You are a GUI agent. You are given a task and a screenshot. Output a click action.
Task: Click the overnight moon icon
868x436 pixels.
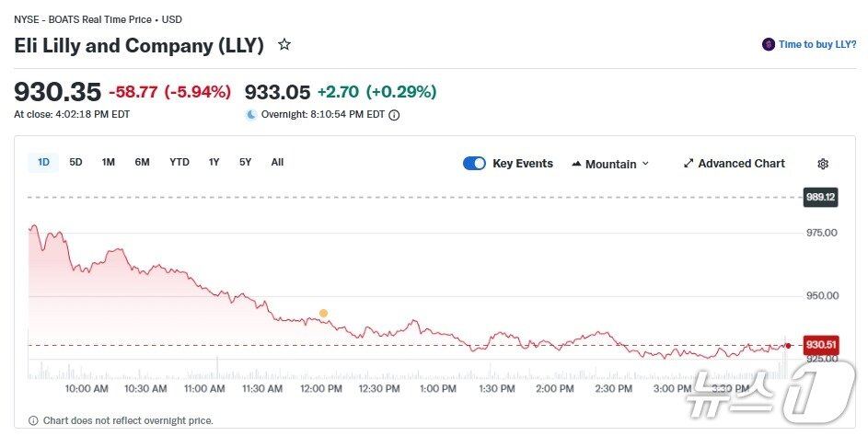pos(251,115)
